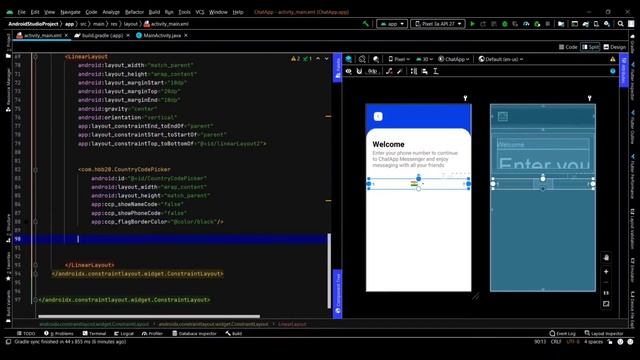Screen dimensions: 640x360
Task: Click the CRLF line separator status entry
Action: pyautogui.click(x=556, y=342)
